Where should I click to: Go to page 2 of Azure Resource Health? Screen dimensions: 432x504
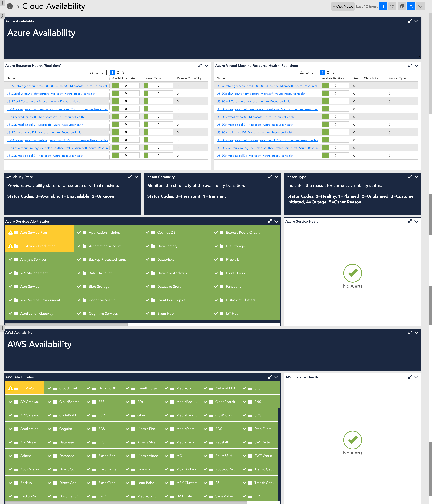click(x=118, y=72)
